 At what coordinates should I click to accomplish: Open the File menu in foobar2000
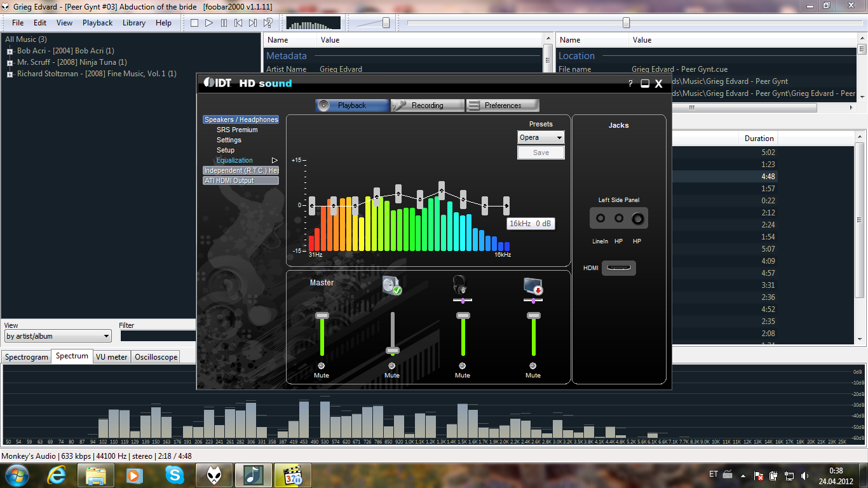(x=18, y=23)
